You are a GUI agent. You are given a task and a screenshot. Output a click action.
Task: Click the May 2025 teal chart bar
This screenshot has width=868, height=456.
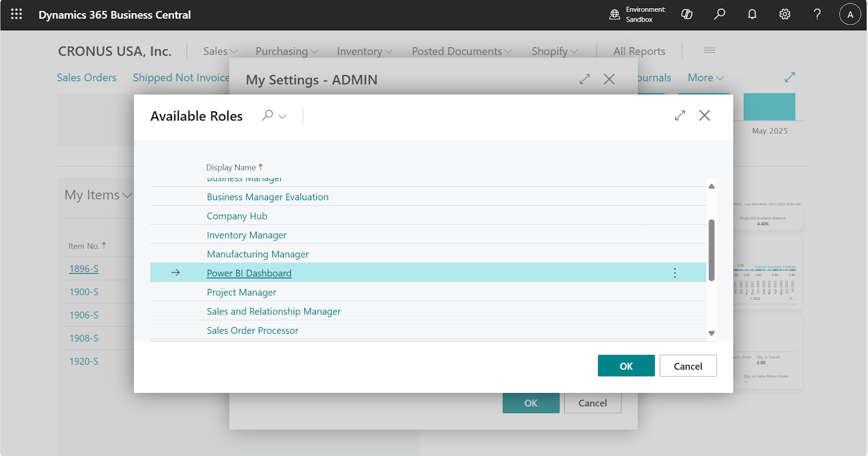pyautogui.click(x=769, y=107)
